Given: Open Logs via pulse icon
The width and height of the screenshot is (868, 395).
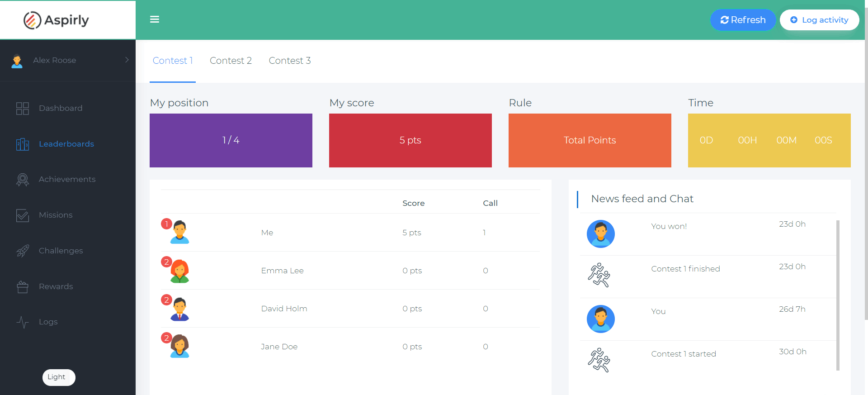Looking at the screenshot, I should [x=23, y=322].
